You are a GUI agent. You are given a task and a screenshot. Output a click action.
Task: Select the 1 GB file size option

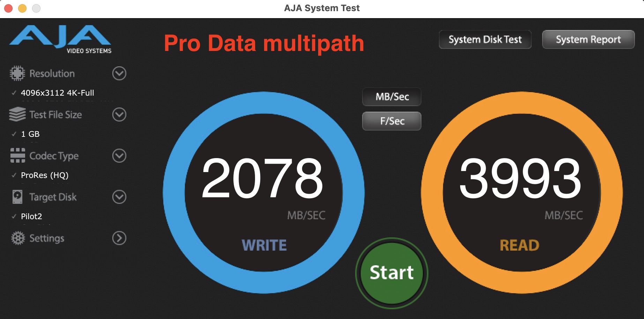(x=30, y=134)
